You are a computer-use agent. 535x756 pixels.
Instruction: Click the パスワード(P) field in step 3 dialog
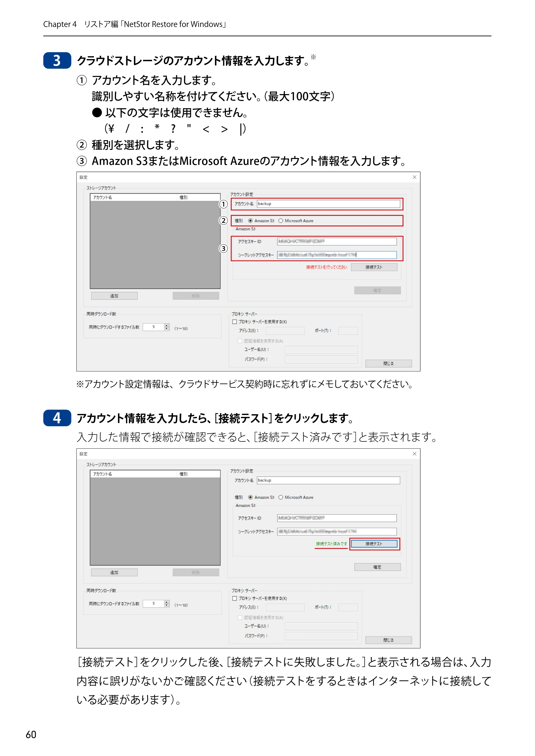pyautogui.click(x=321, y=359)
